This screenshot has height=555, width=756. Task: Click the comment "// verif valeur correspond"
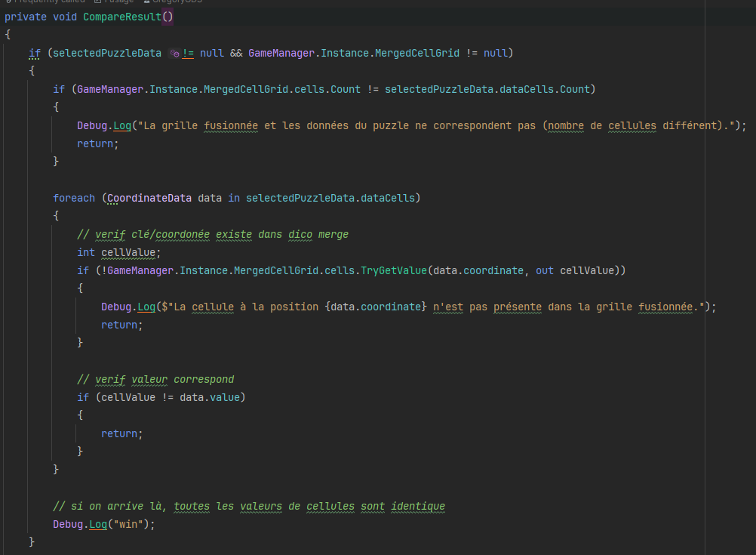pyautogui.click(x=155, y=379)
